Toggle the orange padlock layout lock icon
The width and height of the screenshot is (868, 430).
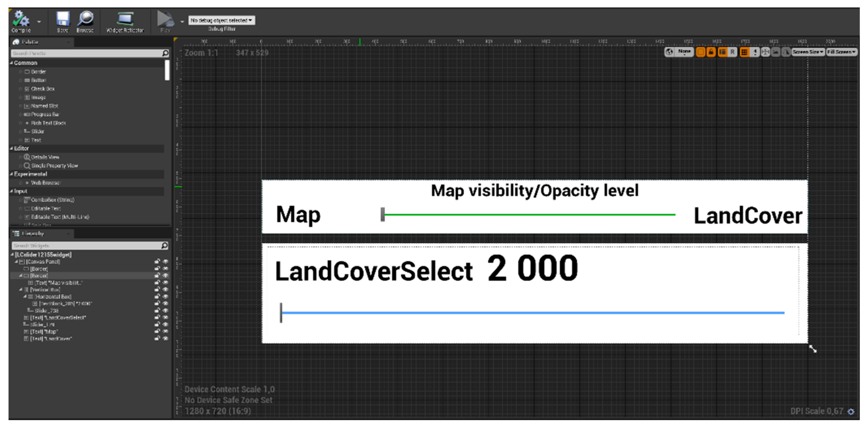tap(711, 52)
